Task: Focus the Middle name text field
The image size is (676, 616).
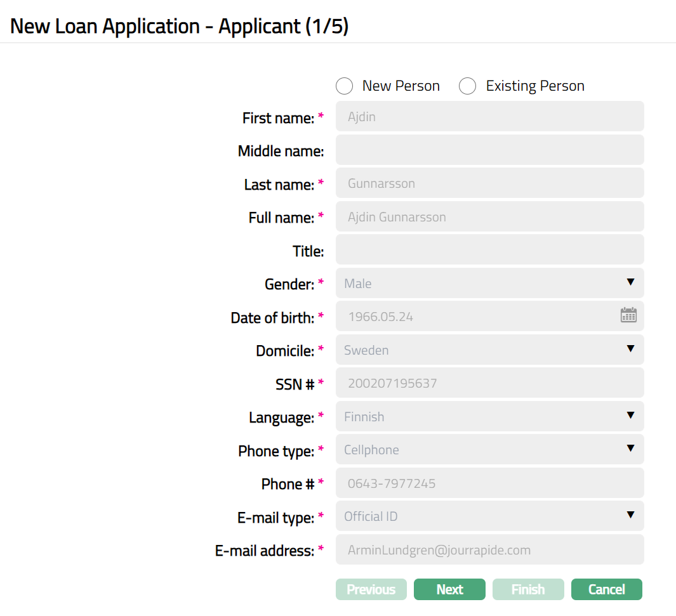Action: coord(489,150)
